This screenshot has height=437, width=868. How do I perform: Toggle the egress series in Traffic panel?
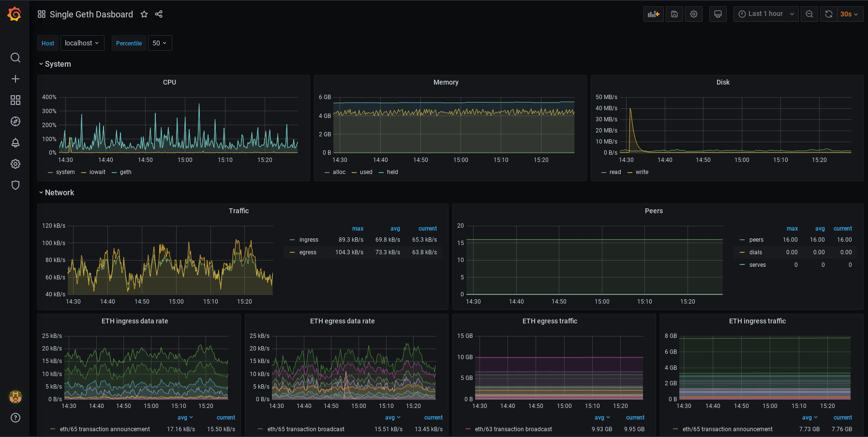click(x=308, y=252)
